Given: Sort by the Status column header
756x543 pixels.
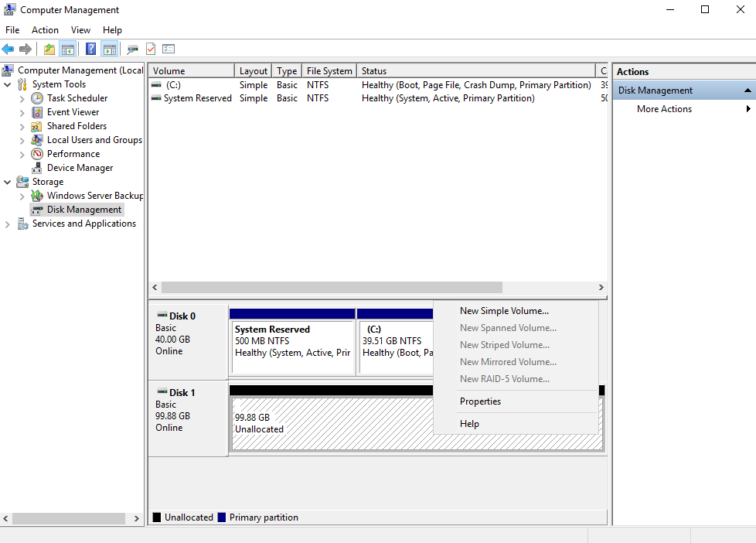Looking at the screenshot, I should tap(476, 71).
